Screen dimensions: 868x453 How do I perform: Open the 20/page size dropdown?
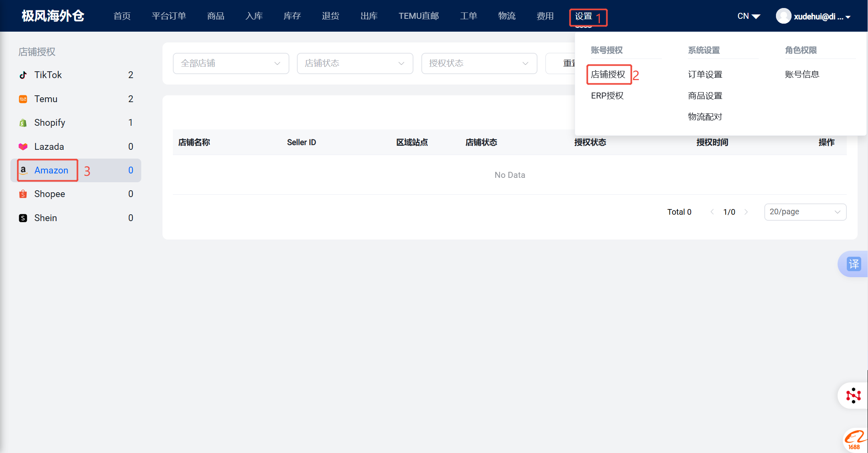tap(805, 212)
